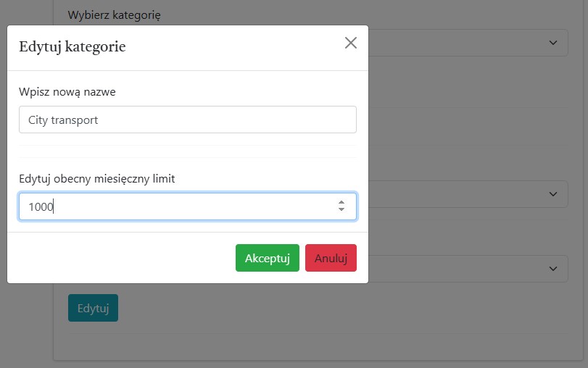Select the Edytuj obecny miesięczny limit label
Image resolution: width=588 pixels, height=368 pixels.
[97, 178]
